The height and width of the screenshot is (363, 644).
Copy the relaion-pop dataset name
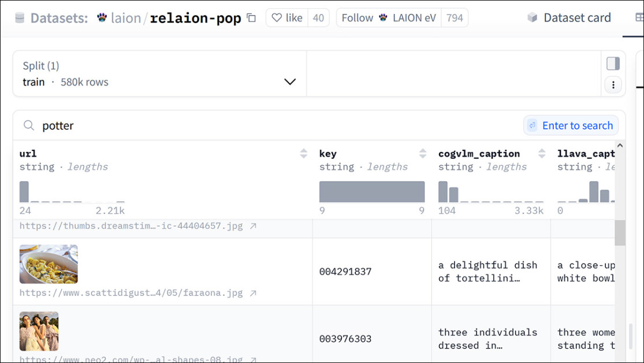(251, 18)
